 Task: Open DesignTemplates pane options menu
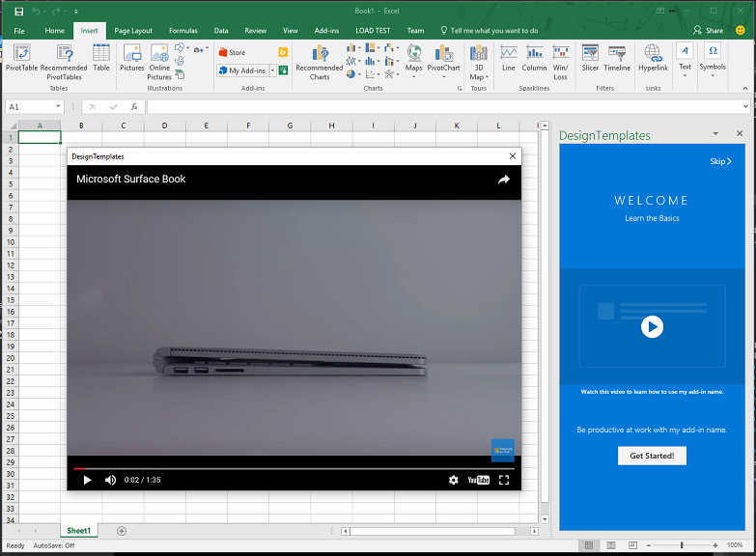click(x=715, y=133)
